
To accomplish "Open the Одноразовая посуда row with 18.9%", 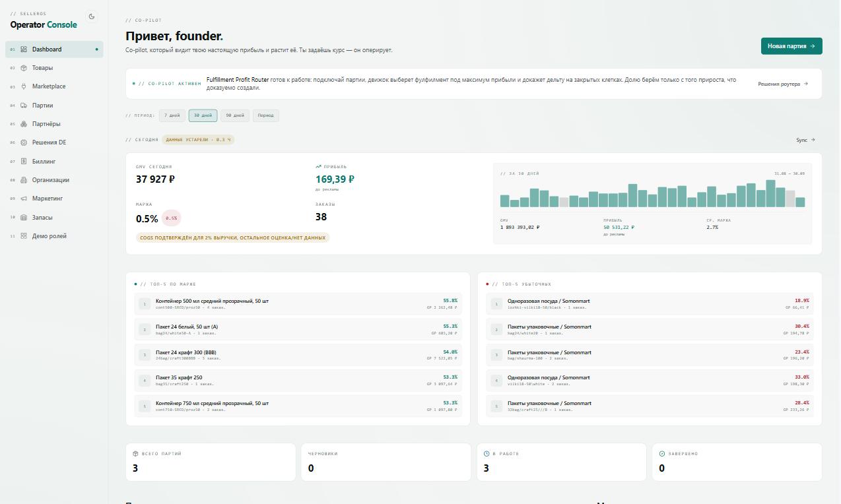I will [x=650, y=304].
